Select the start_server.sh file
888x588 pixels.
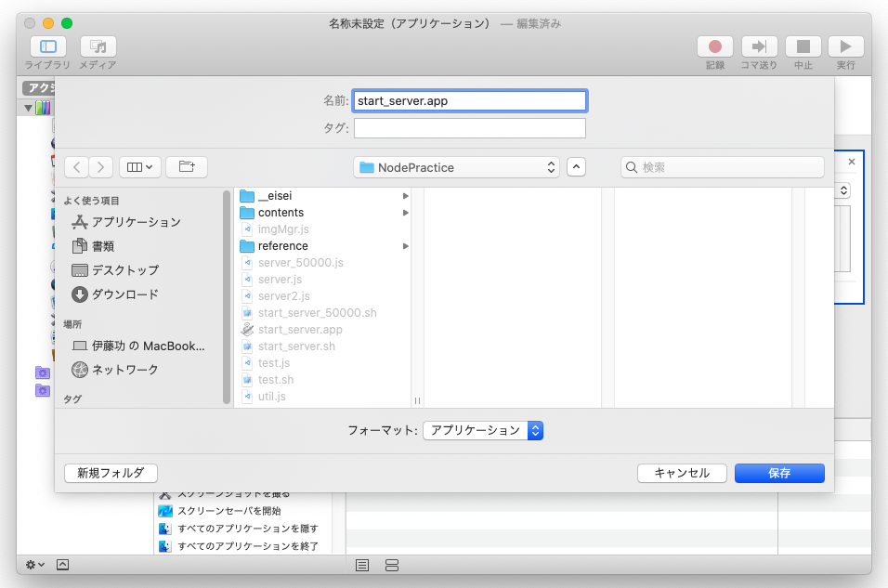[x=288, y=346]
